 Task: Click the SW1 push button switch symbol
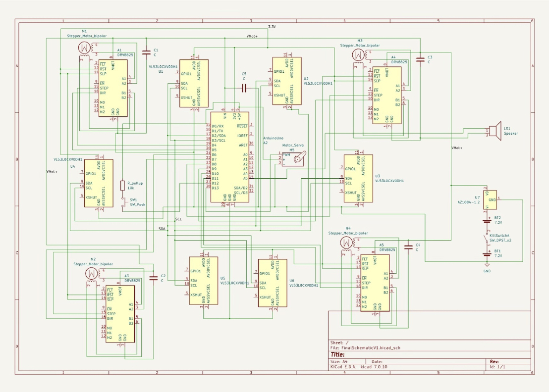tap(122, 202)
